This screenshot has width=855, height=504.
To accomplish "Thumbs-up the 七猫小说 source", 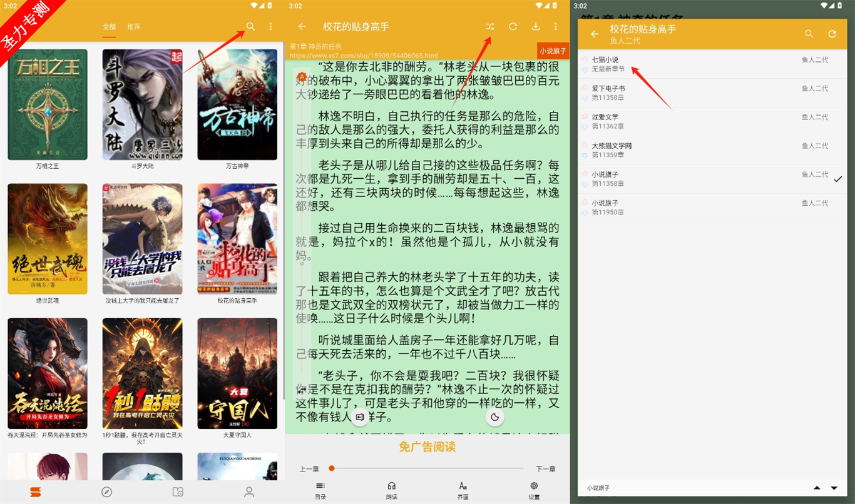I will [x=585, y=59].
